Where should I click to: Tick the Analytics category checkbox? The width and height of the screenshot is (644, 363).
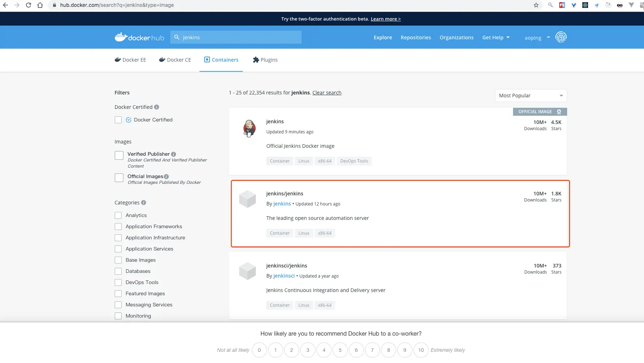[118, 215]
